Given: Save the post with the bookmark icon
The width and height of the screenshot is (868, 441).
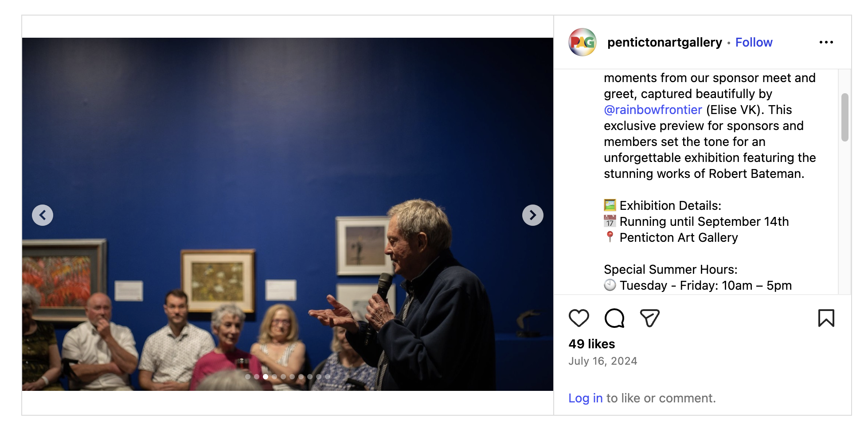Looking at the screenshot, I should [x=826, y=318].
